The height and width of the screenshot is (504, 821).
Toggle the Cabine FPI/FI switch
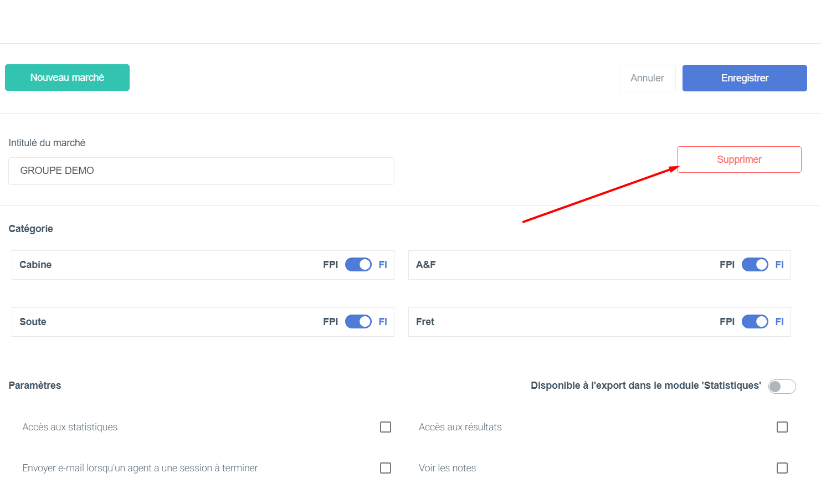[x=358, y=265]
